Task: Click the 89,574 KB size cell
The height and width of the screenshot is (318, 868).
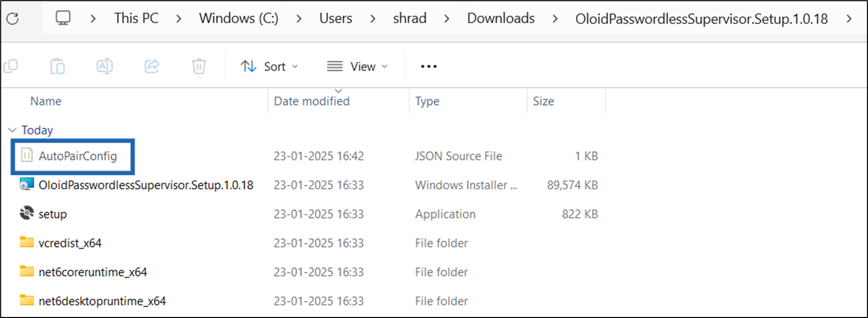Action: point(572,185)
